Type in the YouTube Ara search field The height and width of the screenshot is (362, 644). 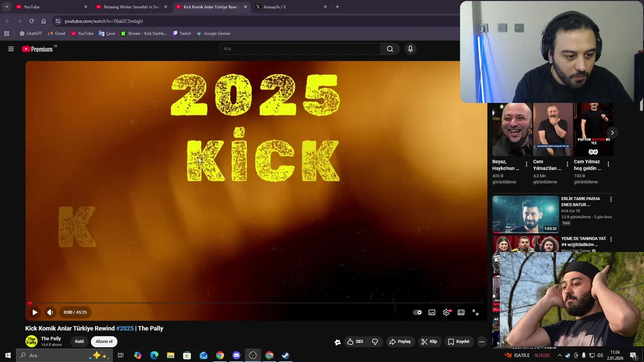(x=300, y=49)
